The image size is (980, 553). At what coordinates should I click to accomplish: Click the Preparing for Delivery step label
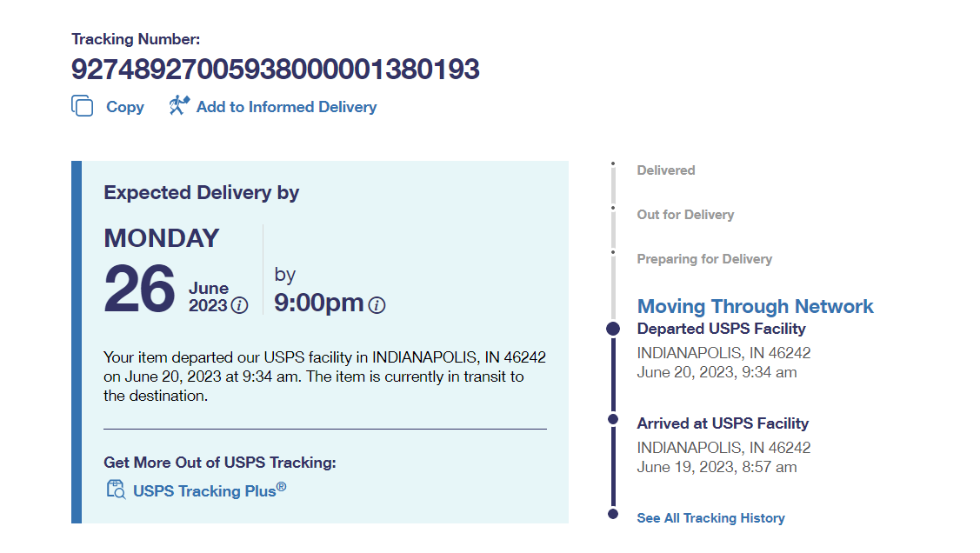(704, 259)
